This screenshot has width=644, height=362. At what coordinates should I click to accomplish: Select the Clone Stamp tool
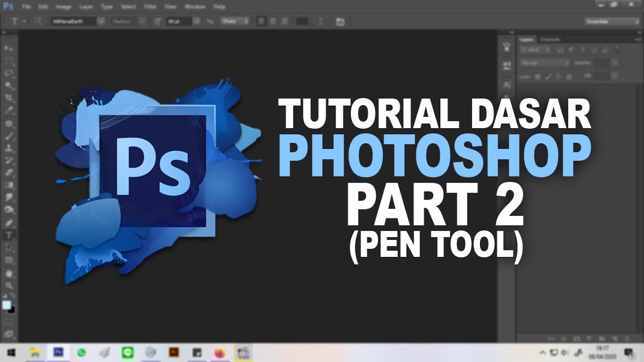click(9, 148)
